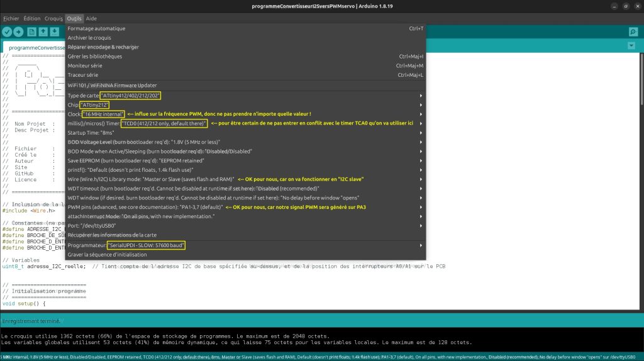Click the #include <Wire.h> line
Viewport: 644px width, 361px height.
click(x=29, y=211)
